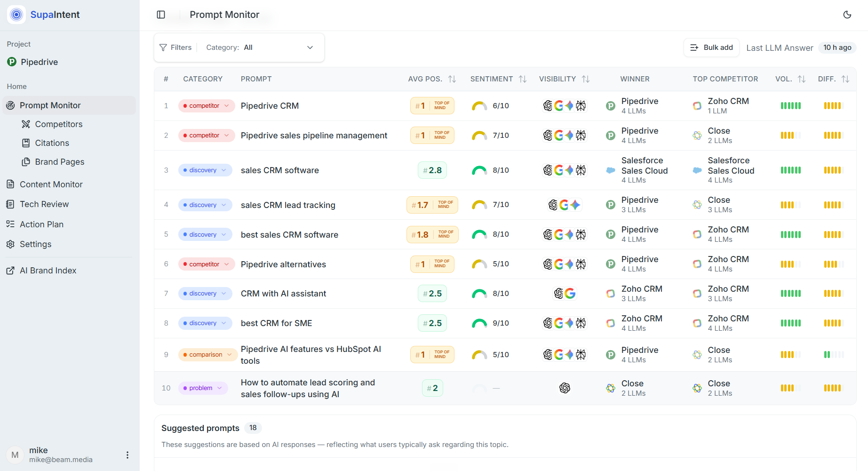Click the Competitors crossed-swords icon
This screenshot has height=471, width=868.
pyautogui.click(x=26, y=124)
